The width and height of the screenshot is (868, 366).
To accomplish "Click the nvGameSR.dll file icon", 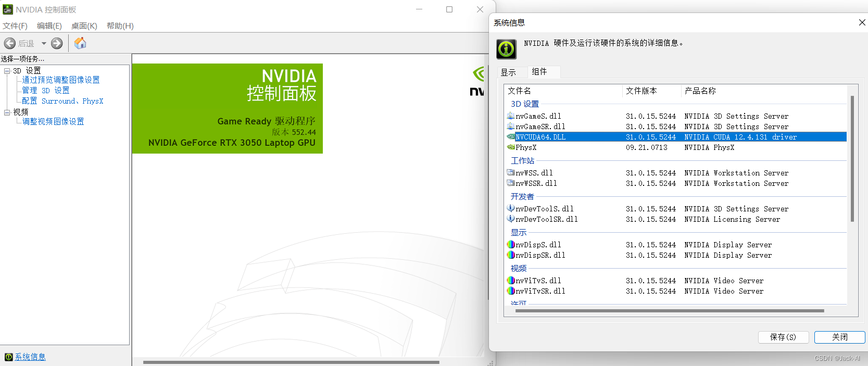I will point(511,126).
